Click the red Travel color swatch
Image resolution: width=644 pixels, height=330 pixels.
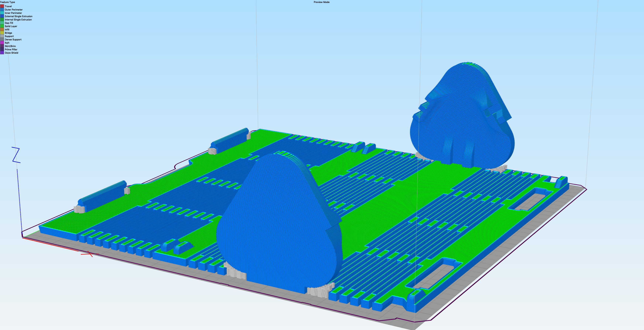coord(2,6)
